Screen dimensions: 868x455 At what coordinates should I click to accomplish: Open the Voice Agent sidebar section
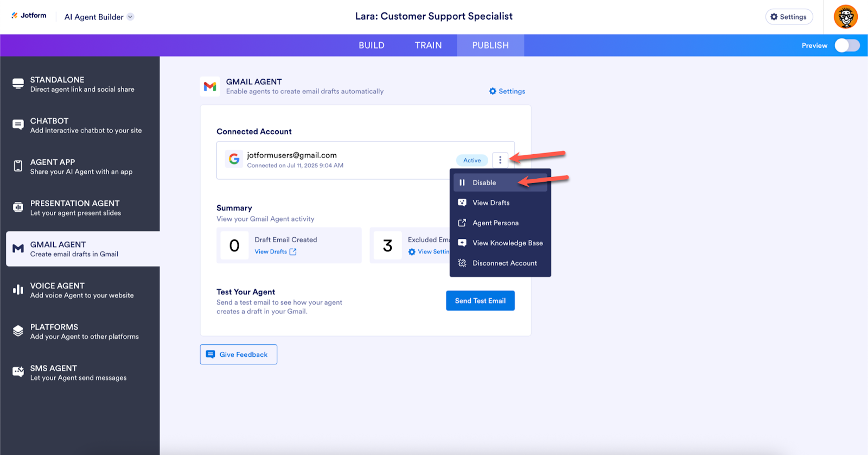point(81,290)
